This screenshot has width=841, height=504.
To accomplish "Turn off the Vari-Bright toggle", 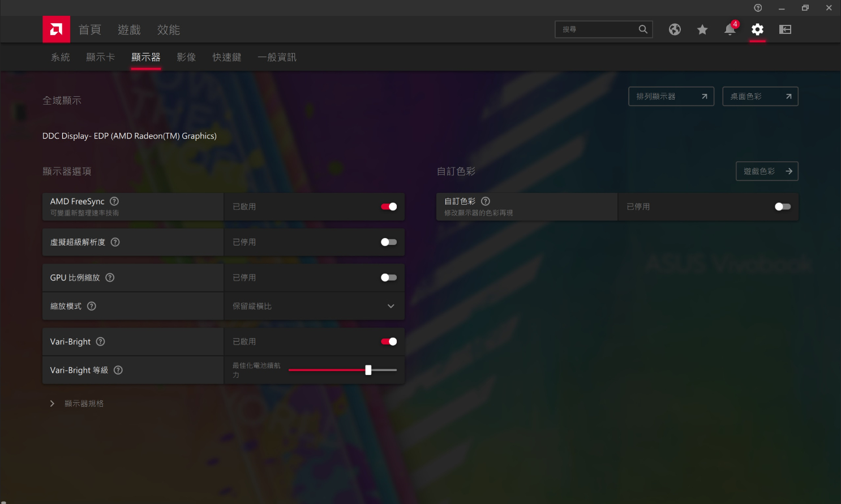I will coord(389,342).
